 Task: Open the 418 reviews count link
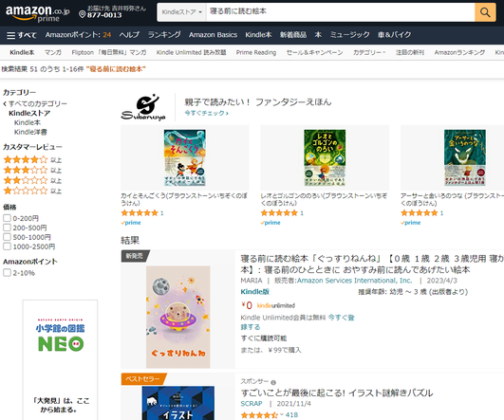[291, 415]
